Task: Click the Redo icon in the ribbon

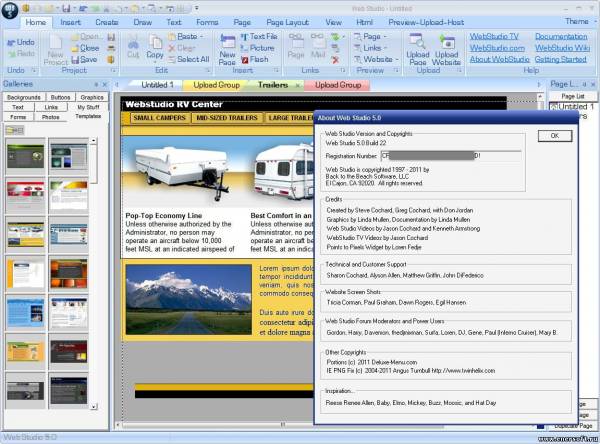Action: (21, 54)
